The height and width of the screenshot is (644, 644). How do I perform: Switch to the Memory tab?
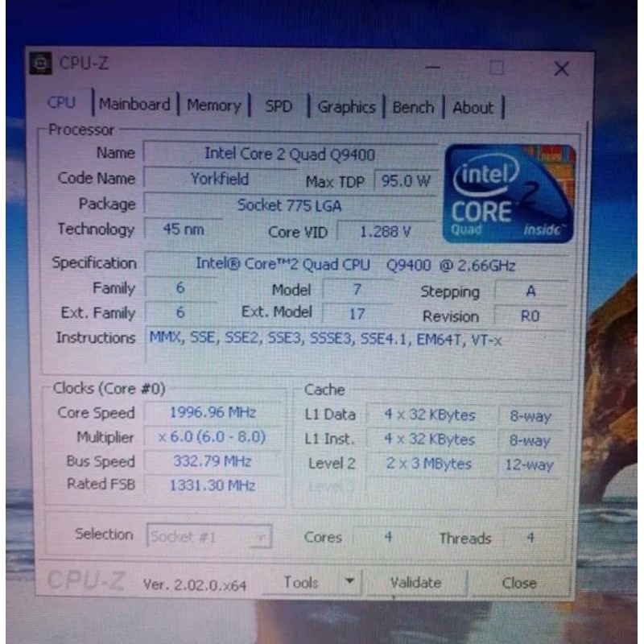214,105
